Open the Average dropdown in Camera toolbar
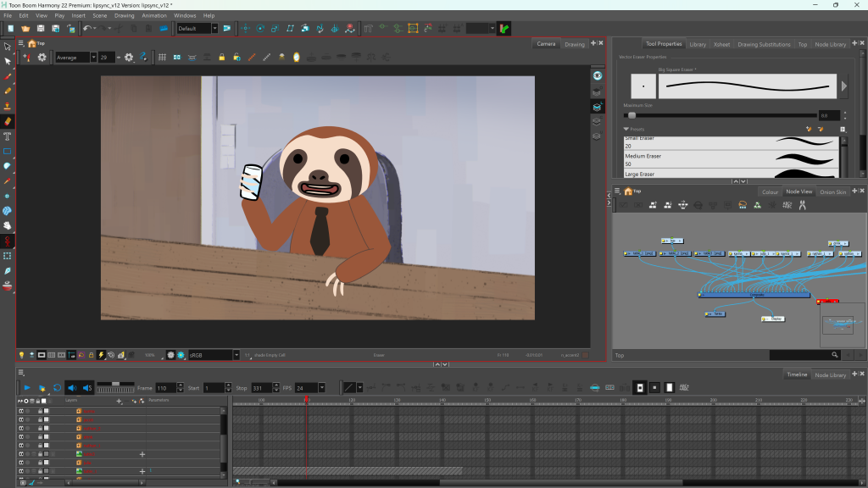The image size is (868, 488). pos(93,57)
